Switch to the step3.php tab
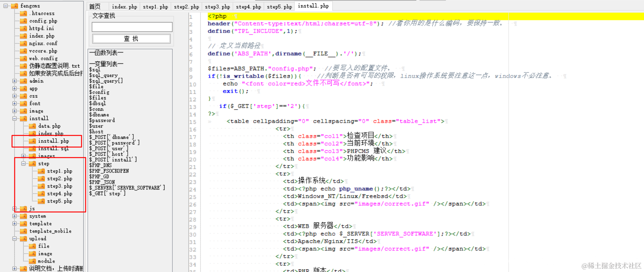Viewport: 644px width, 272px height. tap(217, 6)
